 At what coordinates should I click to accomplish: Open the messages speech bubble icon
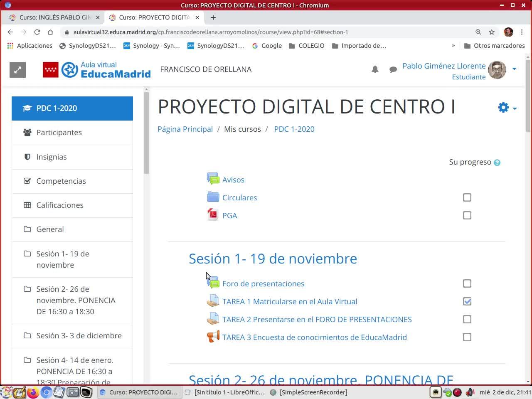(x=393, y=70)
